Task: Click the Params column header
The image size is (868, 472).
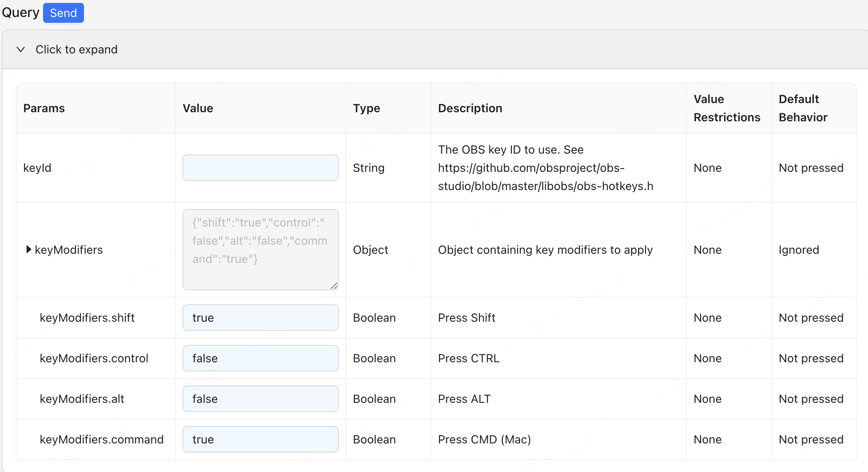Action: pos(44,108)
